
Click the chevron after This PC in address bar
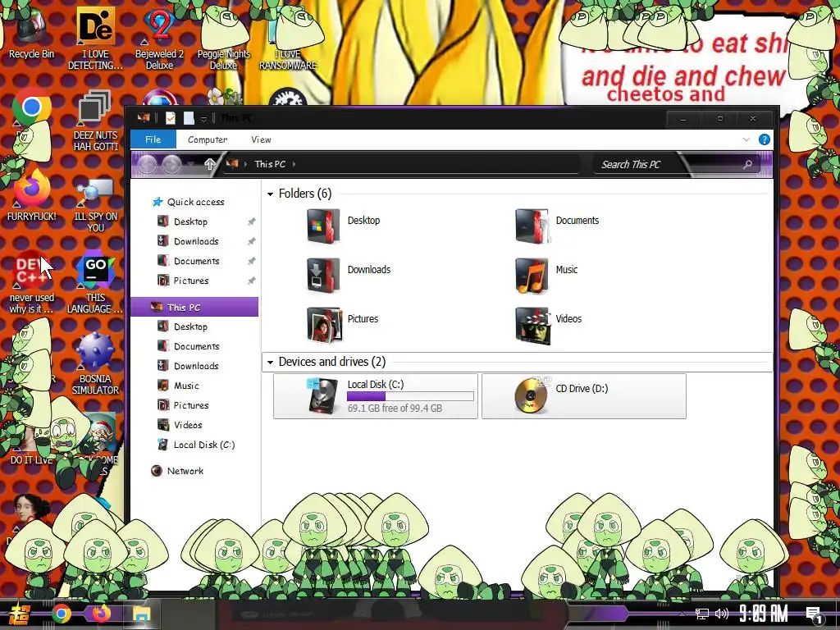coord(294,164)
